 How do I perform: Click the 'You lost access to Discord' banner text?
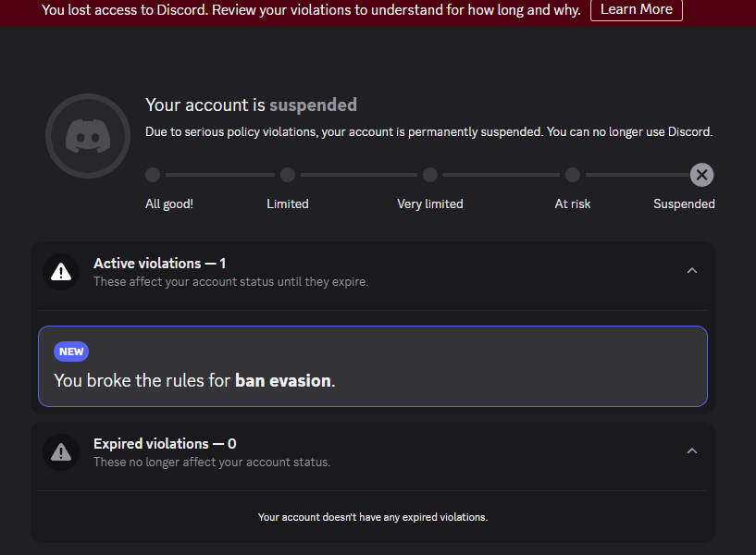(x=311, y=9)
